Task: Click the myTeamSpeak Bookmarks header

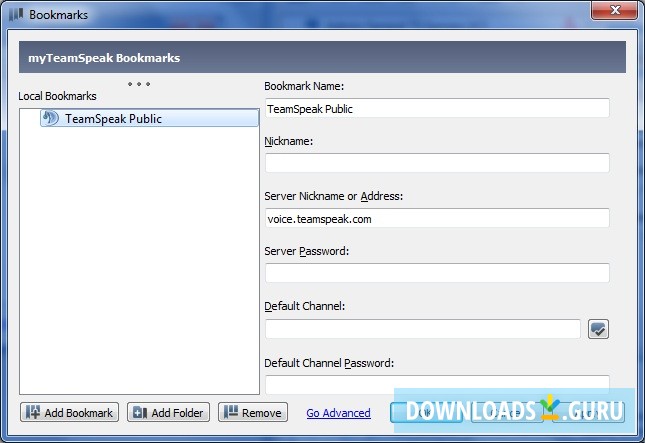Action: 322,58
